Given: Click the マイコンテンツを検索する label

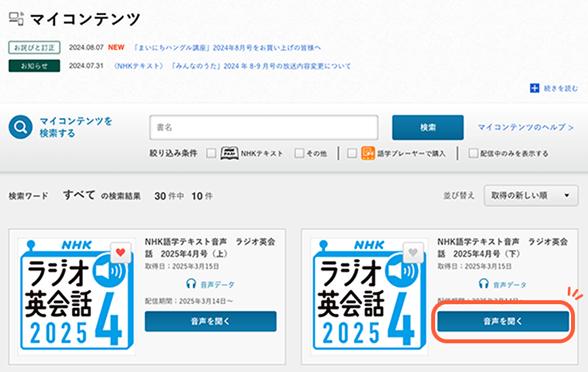Looking at the screenshot, I should tap(76, 127).
